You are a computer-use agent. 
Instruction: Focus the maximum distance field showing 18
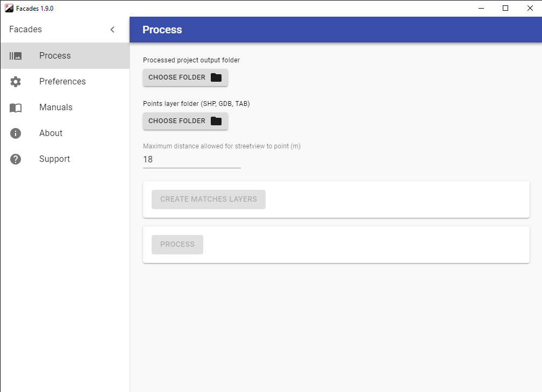(192, 160)
